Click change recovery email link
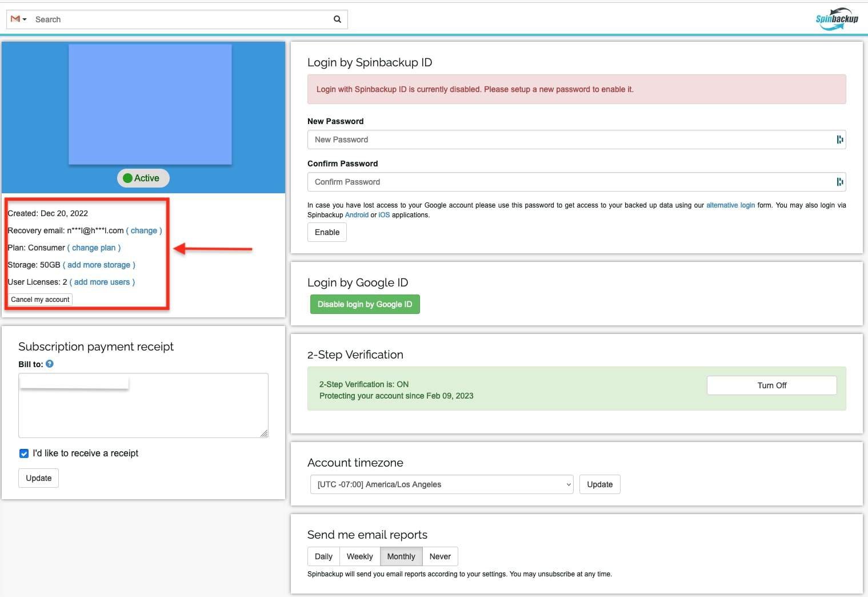The height and width of the screenshot is (597, 868). click(x=144, y=230)
